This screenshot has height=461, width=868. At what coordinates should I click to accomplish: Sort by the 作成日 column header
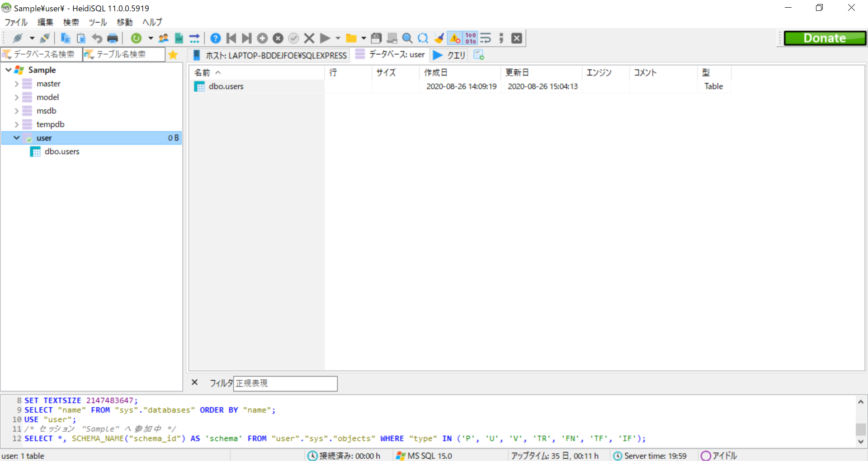pyautogui.click(x=459, y=73)
